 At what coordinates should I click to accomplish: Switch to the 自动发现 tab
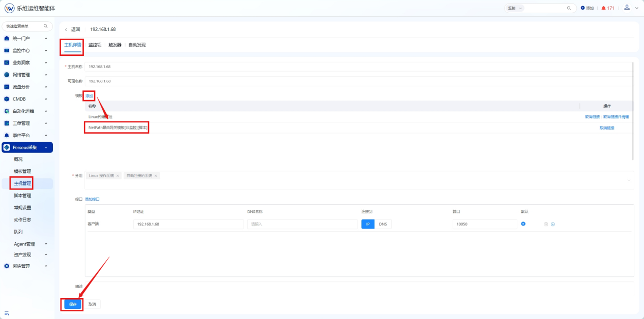click(137, 45)
